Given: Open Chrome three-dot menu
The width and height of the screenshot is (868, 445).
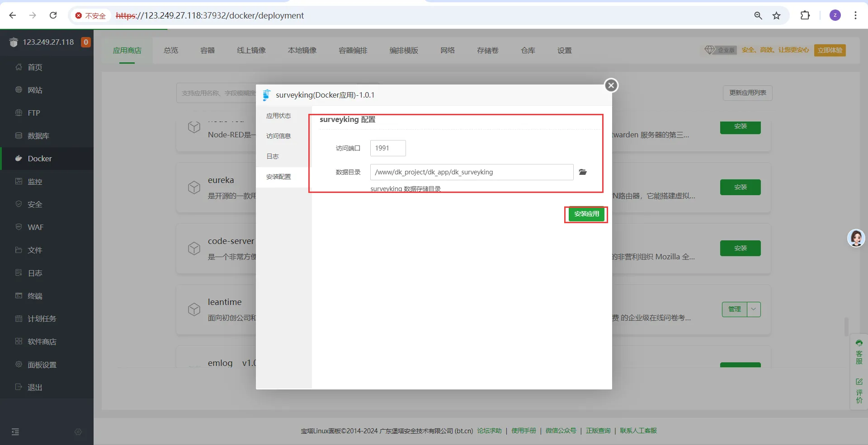Looking at the screenshot, I should pyautogui.click(x=855, y=15).
